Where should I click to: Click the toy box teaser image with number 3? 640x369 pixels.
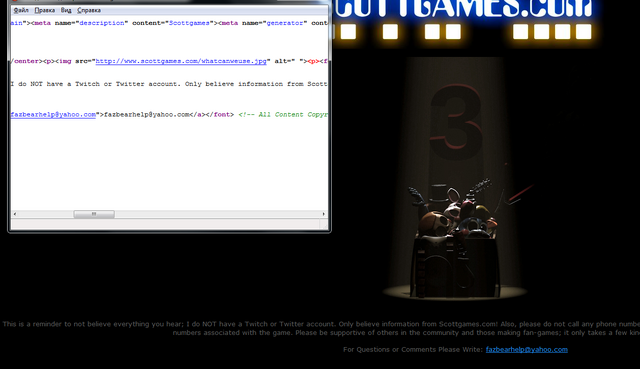click(x=455, y=180)
